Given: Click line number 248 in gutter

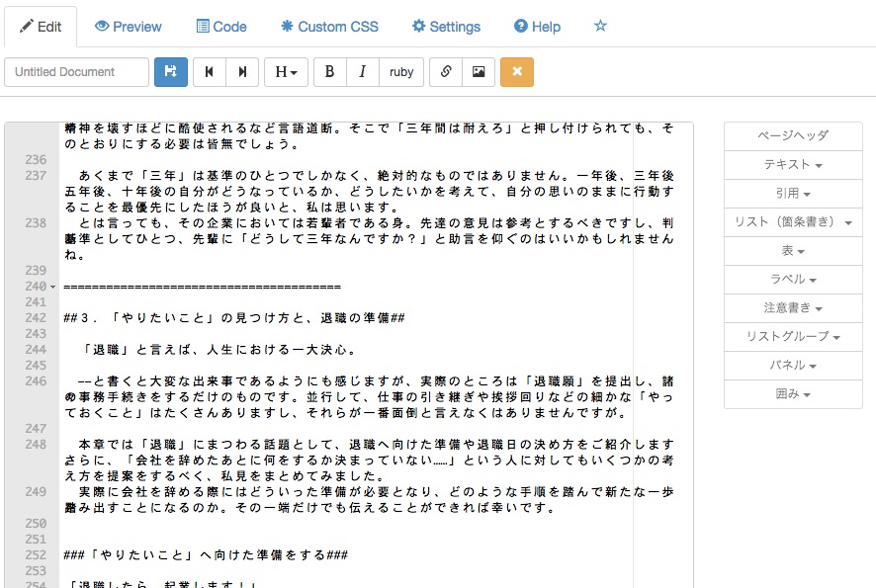Looking at the screenshot, I should [36, 445].
